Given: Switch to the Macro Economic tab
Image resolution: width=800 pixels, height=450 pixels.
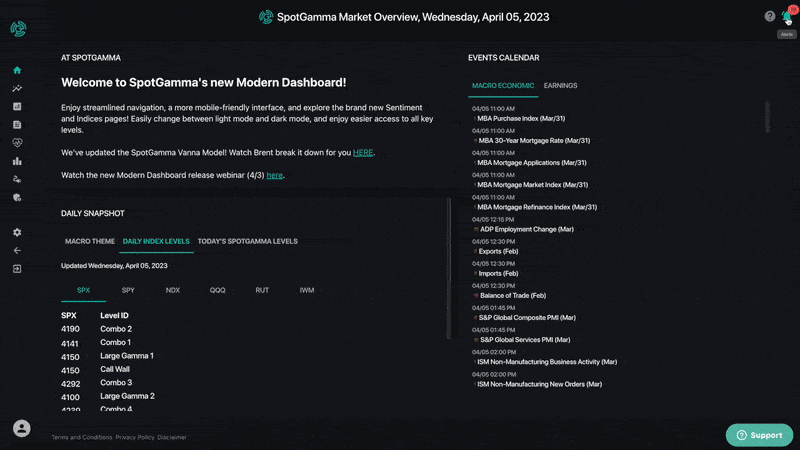Looking at the screenshot, I should [x=503, y=86].
